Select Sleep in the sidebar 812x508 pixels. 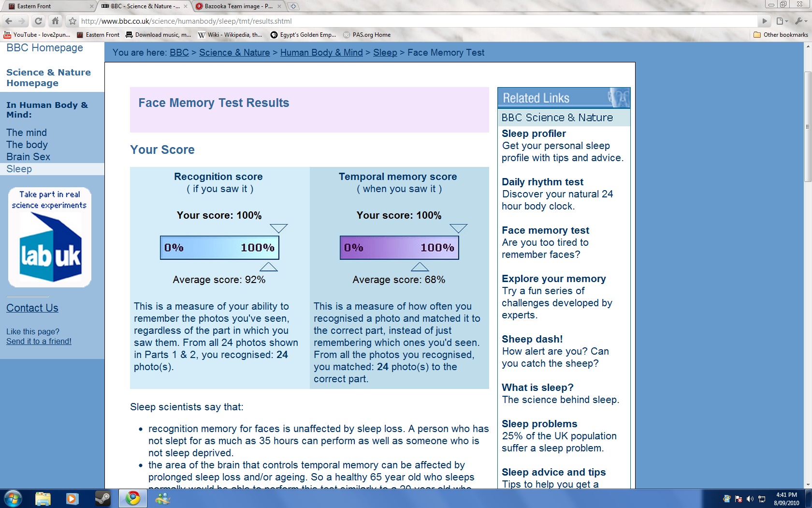click(x=19, y=169)
